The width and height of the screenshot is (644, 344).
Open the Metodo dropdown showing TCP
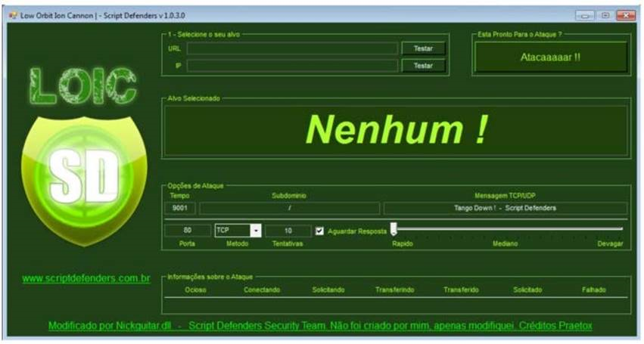coord(256,231)
